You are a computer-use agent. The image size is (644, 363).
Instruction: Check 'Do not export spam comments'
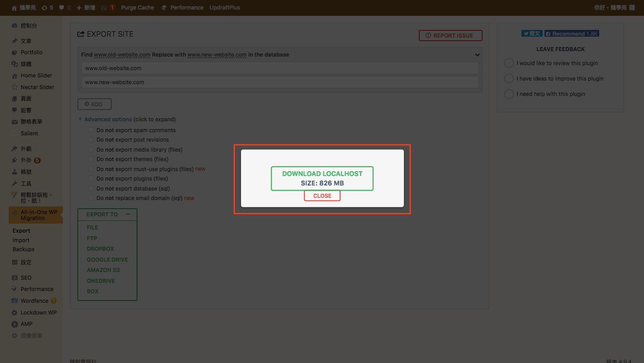coord(91,130)
